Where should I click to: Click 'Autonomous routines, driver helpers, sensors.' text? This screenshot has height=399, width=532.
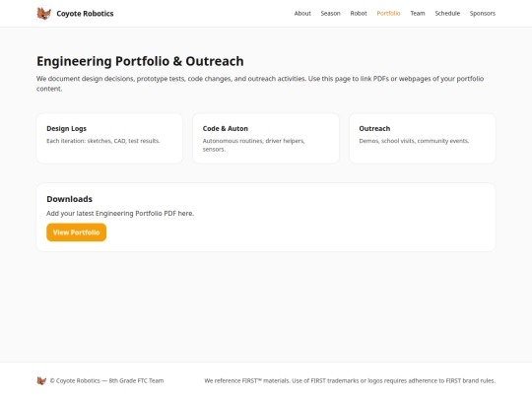(254, 145)
